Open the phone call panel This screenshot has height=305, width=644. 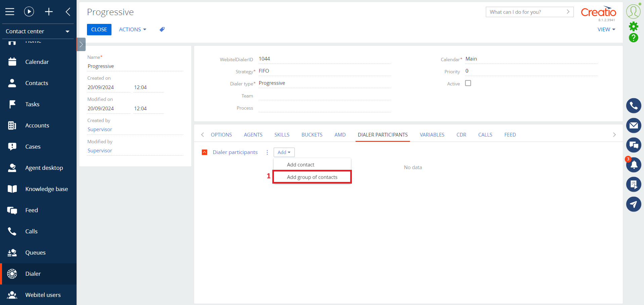coord(634,106)
